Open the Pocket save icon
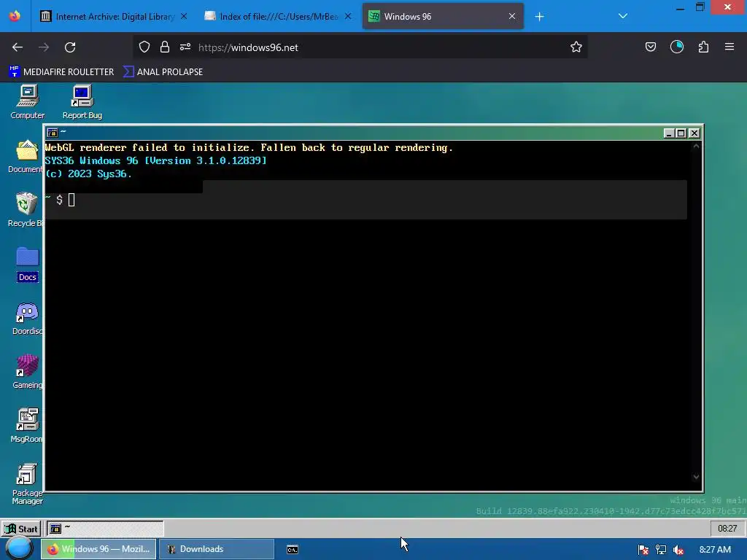This screenshot has width=747, height=560. pos(651,47)
